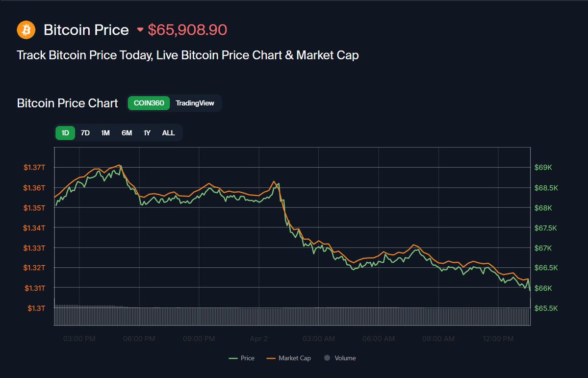Switch chart source to TradingView
This screenshot has height=378, width=588.
point(195,103)
